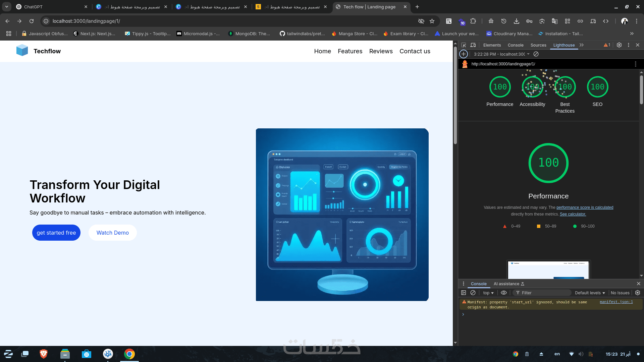The height and width of the screenshot is (362, 644).
Task: Open the 'See calculator' link
Action: [x=573, y=214]
